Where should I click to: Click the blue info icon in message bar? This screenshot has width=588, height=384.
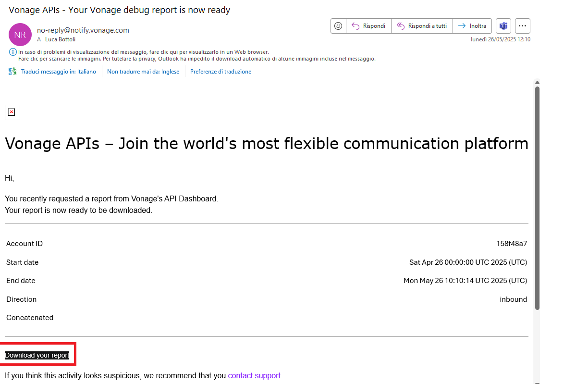(13, 52)
